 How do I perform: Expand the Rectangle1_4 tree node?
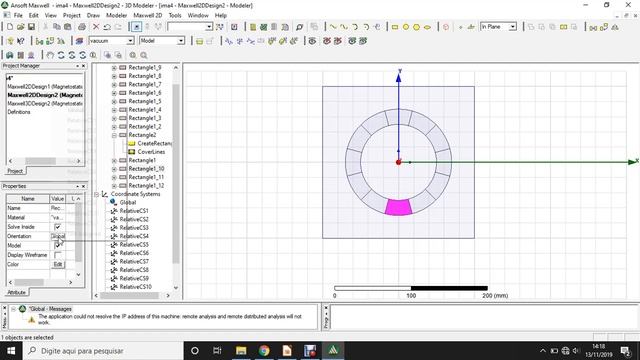point(114,110)
